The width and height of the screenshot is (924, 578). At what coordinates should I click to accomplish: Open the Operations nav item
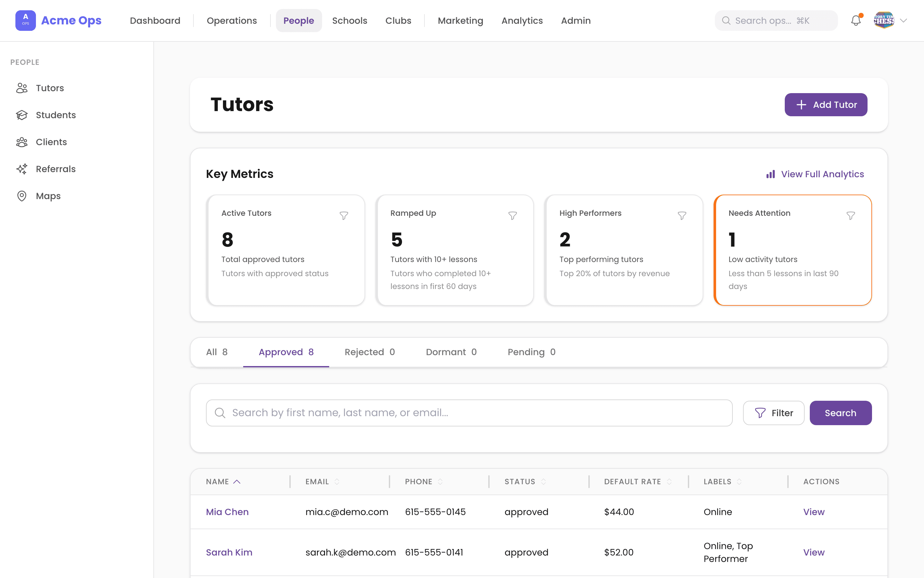[x=232, y=21]
